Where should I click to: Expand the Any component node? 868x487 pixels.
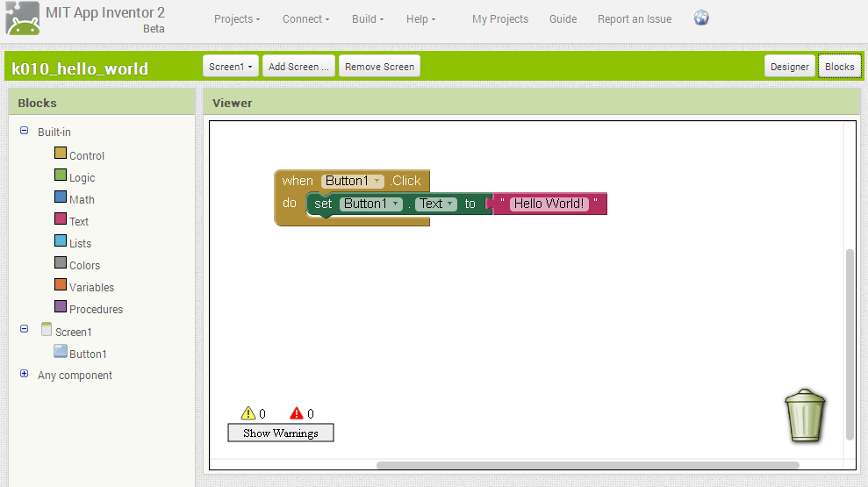24,374
